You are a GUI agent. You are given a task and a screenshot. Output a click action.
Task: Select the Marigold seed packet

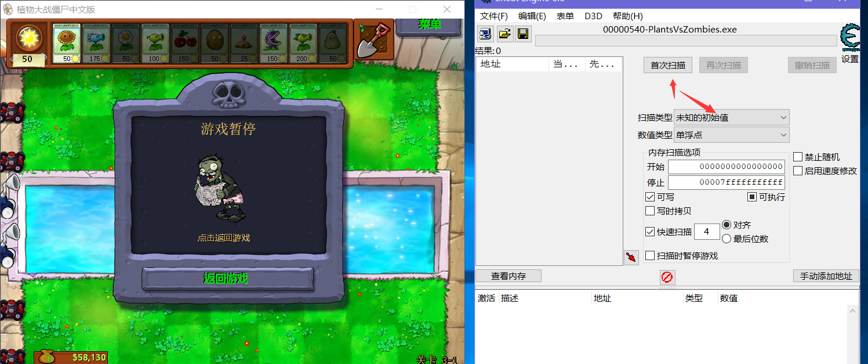[x=126, y=44]
